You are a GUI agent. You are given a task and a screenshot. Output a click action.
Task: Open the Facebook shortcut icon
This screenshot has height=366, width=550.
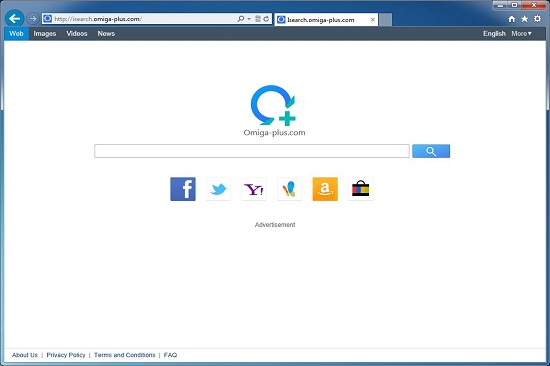pos(183,189)
